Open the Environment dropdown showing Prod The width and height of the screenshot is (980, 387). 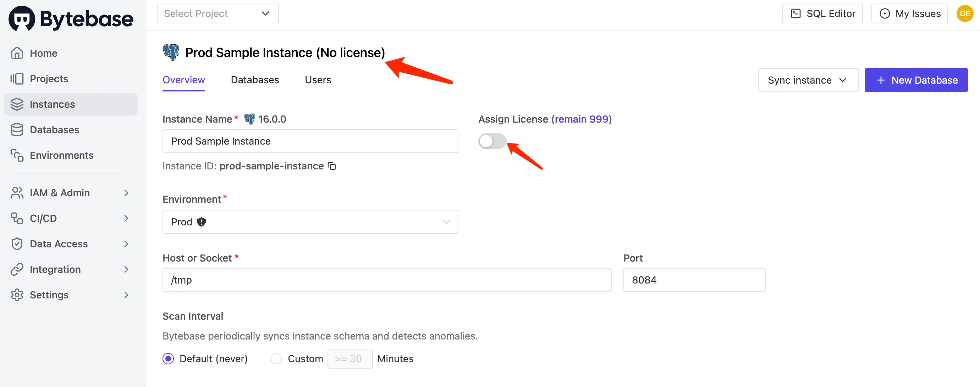point(310,221)
